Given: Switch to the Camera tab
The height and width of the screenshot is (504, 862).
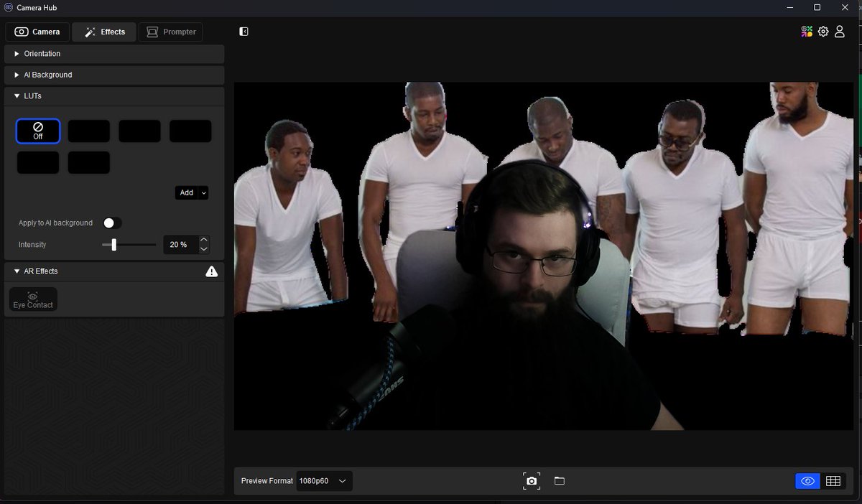Looking at the screenshot, I should coord(37,32).
